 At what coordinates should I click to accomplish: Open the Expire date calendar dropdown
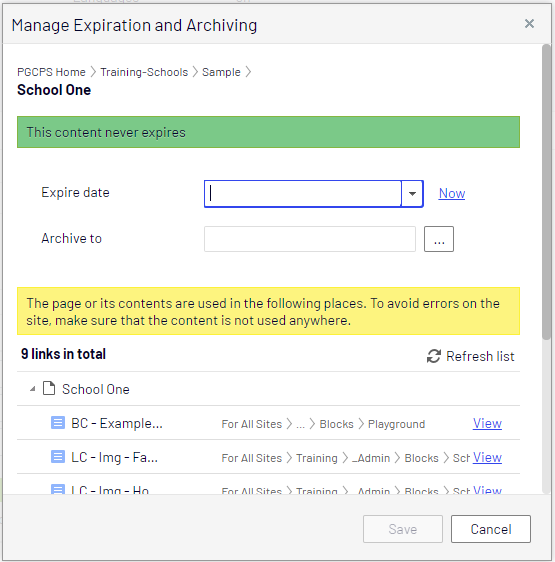click(x=412, y=194)
